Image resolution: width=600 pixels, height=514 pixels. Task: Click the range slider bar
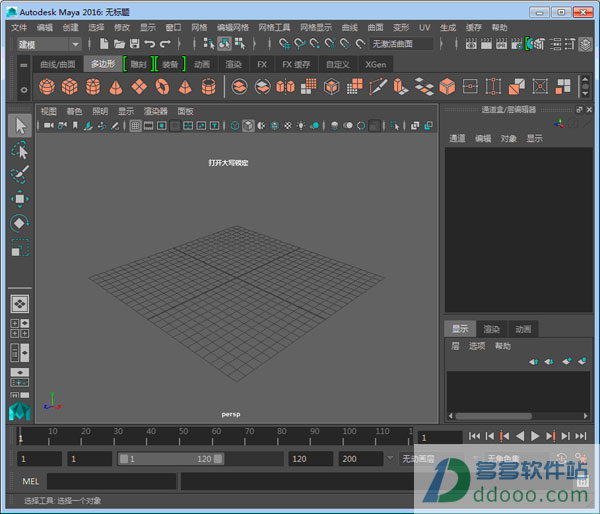171,459
